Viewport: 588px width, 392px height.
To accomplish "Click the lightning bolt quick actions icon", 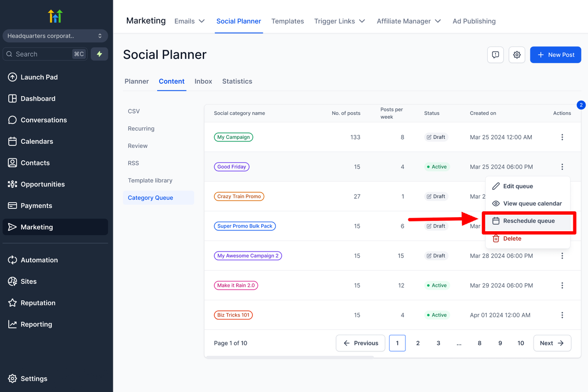I will (100, 54).
